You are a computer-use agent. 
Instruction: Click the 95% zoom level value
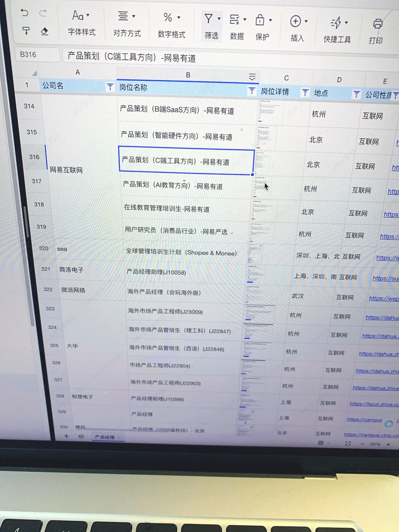(x=375, y=444)
